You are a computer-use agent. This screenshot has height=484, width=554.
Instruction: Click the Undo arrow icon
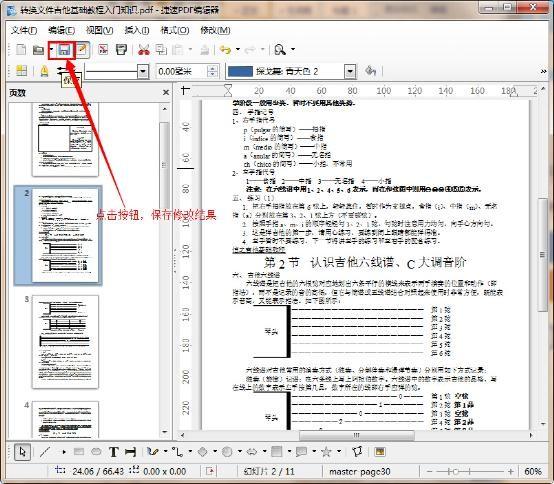point(225,50)
